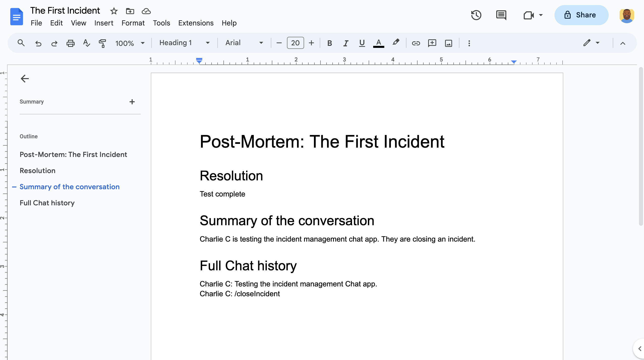This screenshot has height=360, width=644.
Task: Click the Share button
Action: click(580, 15)
